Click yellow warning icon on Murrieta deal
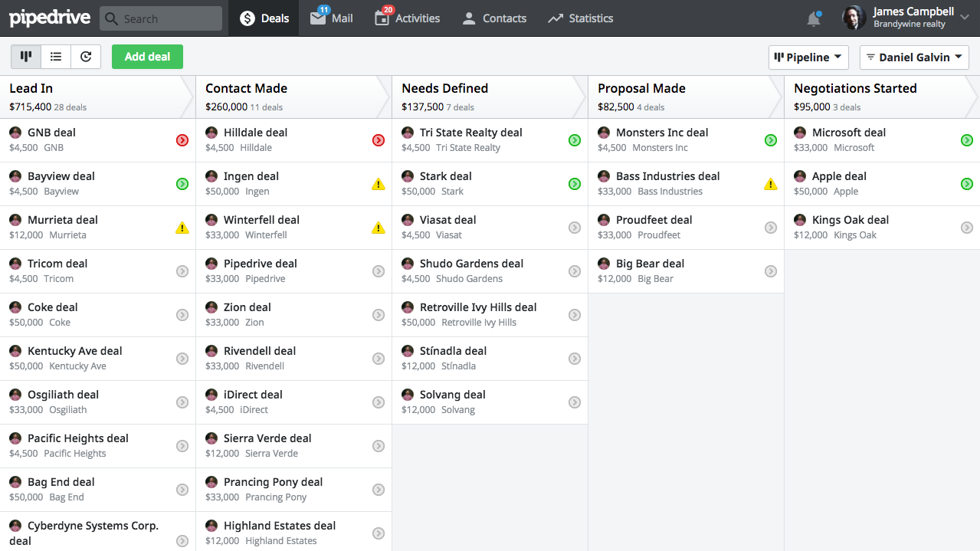The image size is (980, 551). pos(182,228)
